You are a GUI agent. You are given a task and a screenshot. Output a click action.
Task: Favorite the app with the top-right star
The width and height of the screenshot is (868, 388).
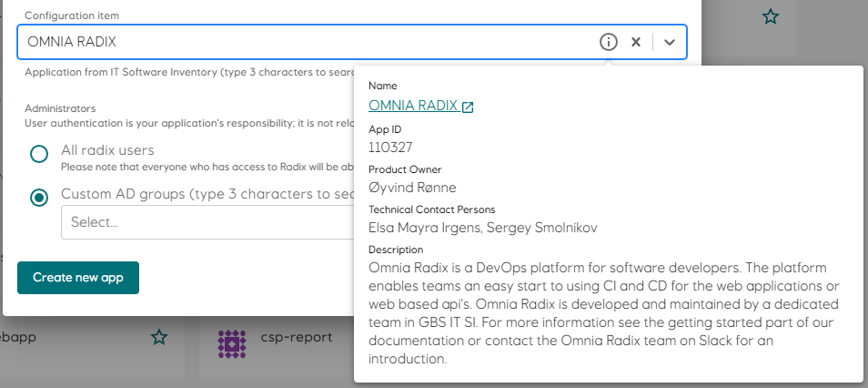tap(771, 16)
